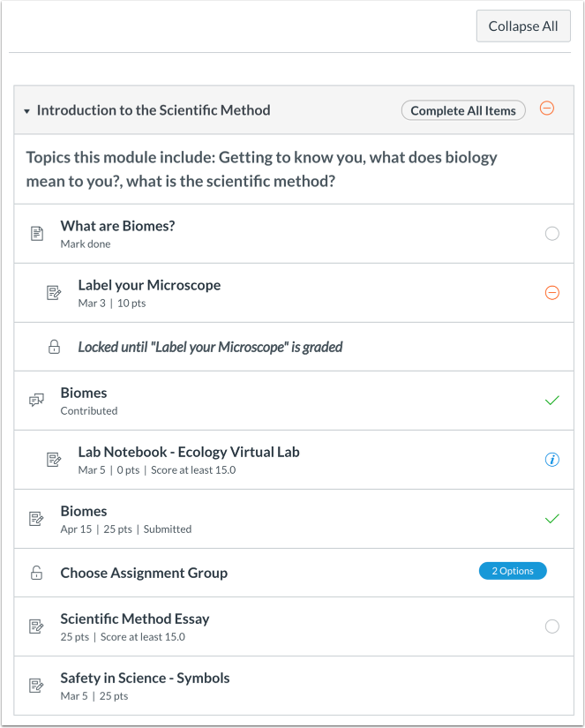Select the lock icon beside Choose Assignment Group
585x728 pixels.
[x=35, y=572]
